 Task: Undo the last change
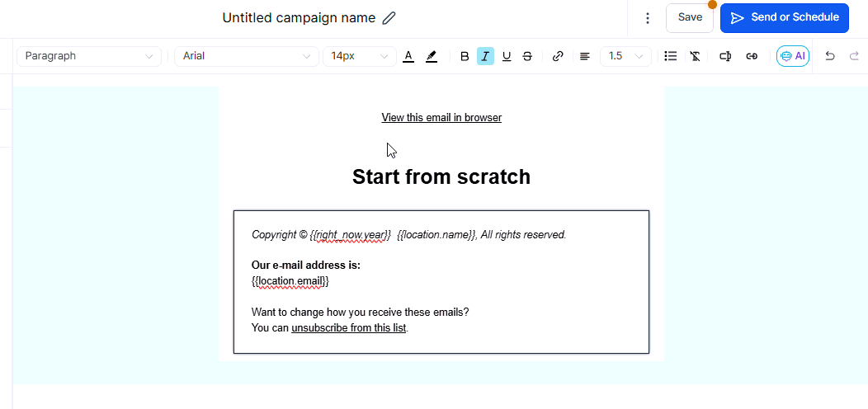click(829, 56)
